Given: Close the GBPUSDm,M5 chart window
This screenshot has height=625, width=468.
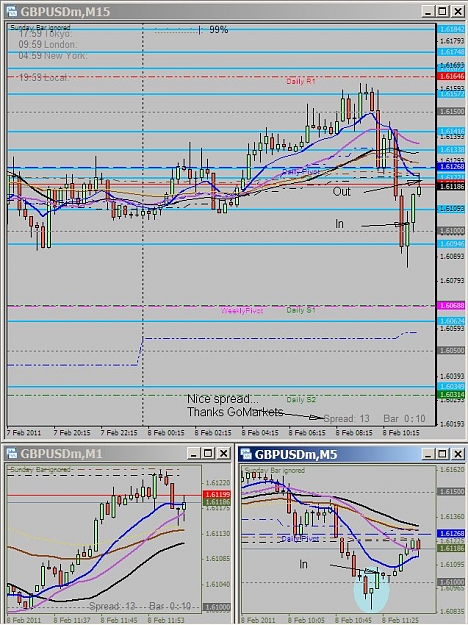Looking at the screenshot, I should pyautogui.click(x=458, y=454).
